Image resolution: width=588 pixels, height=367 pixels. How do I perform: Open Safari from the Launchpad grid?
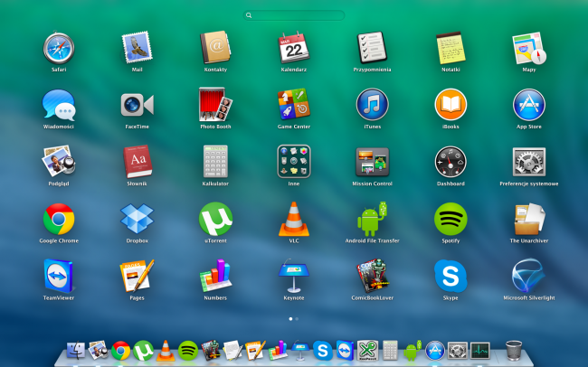(x=59, y=48)
